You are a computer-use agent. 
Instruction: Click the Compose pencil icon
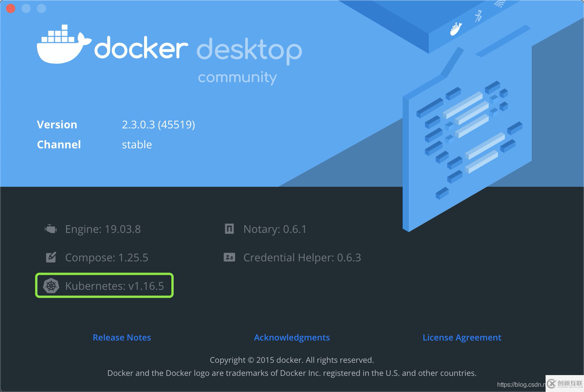point(50,257)
